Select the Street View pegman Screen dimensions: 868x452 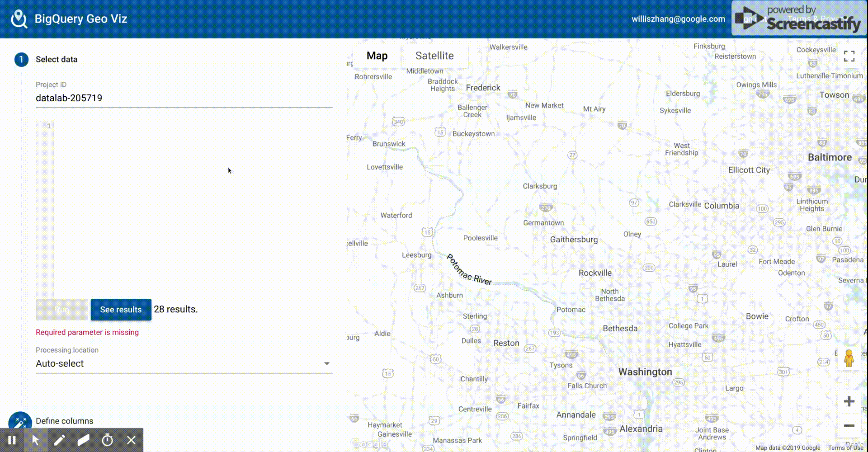point(849,358)
